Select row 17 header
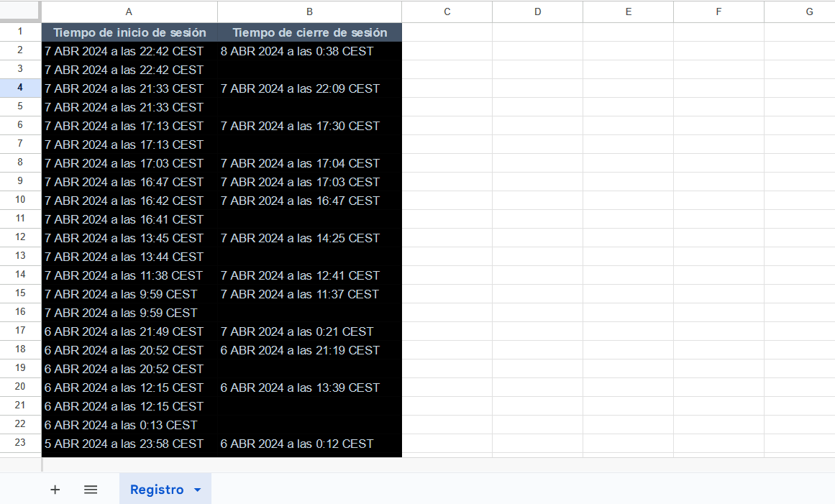Viewport: 835px width, 504px height. pos(20,331)
